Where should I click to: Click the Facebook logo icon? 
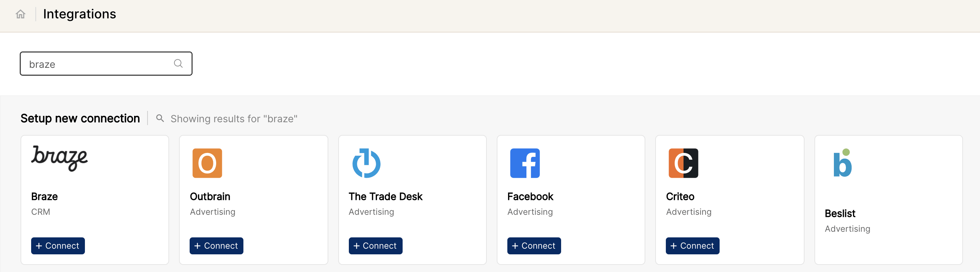click(x=525, y=163)
